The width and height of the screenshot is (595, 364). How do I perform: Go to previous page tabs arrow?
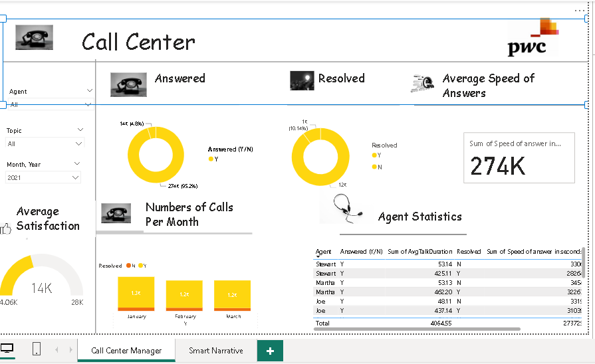57,349
